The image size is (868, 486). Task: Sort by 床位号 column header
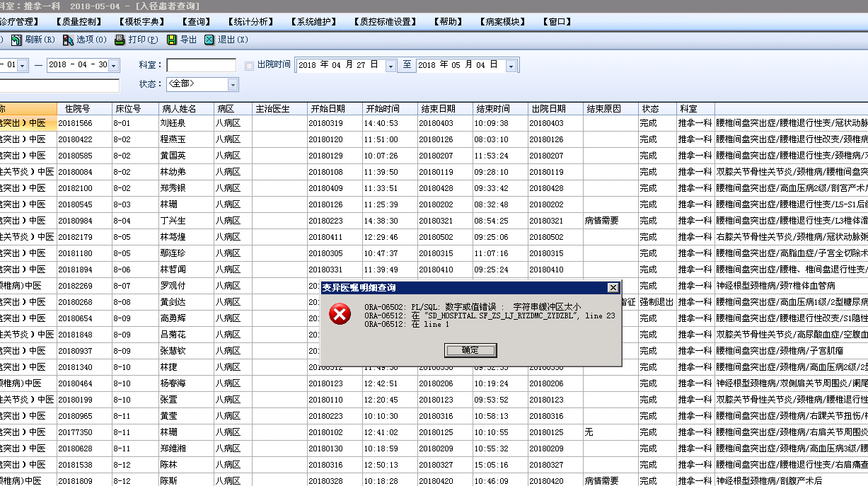(x=135, y=109)
